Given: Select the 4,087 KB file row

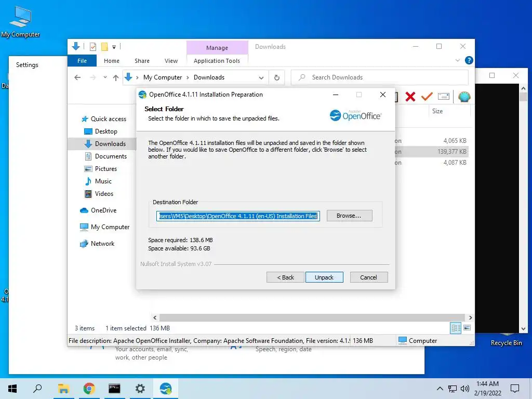Looking at the screenshot, I should tap(432, 163).
